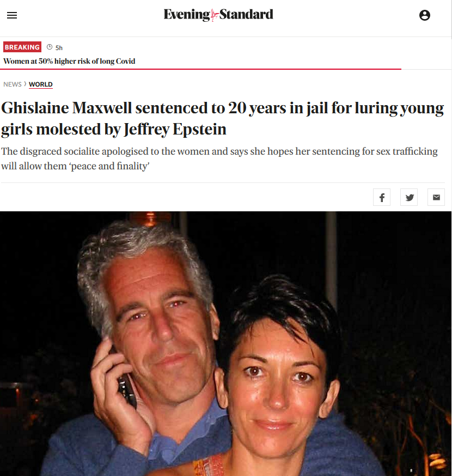The image size is (452, 476).
Task: Go to the NEWS breadcrumb section
Action: point(13,84)
